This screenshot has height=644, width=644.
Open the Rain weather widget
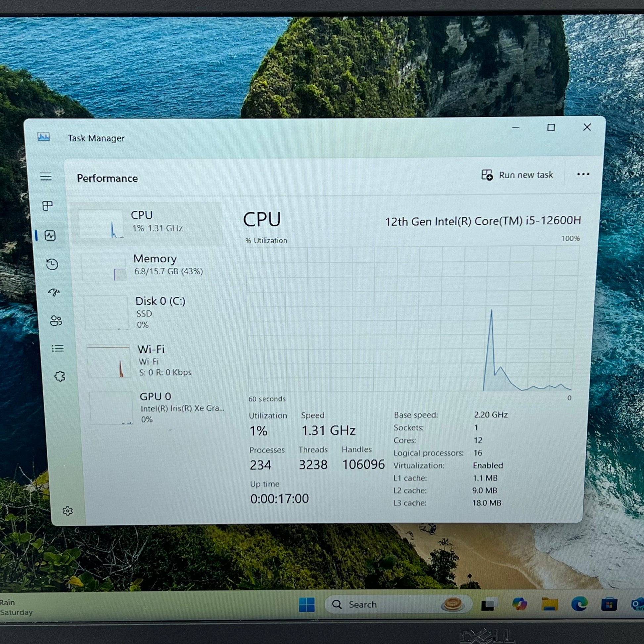(x=16, y=607)
